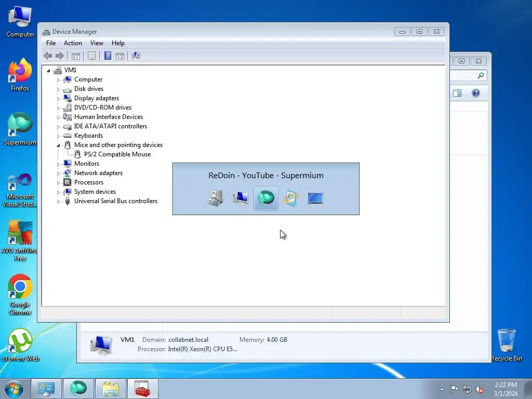Select Universal Serial Bus controllers label
Screen dimensions: 532x399
(116, 201)
